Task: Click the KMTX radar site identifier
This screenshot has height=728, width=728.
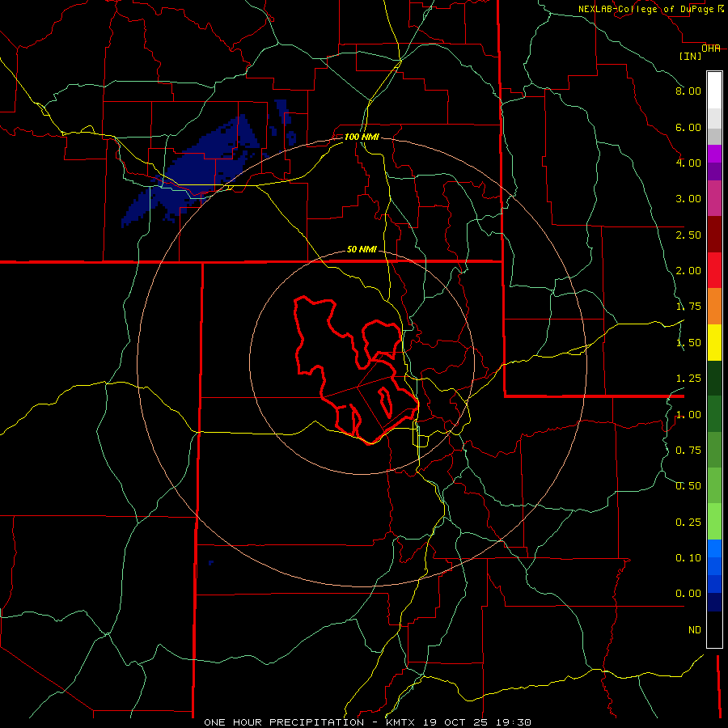Action: (x=402, y=722)
